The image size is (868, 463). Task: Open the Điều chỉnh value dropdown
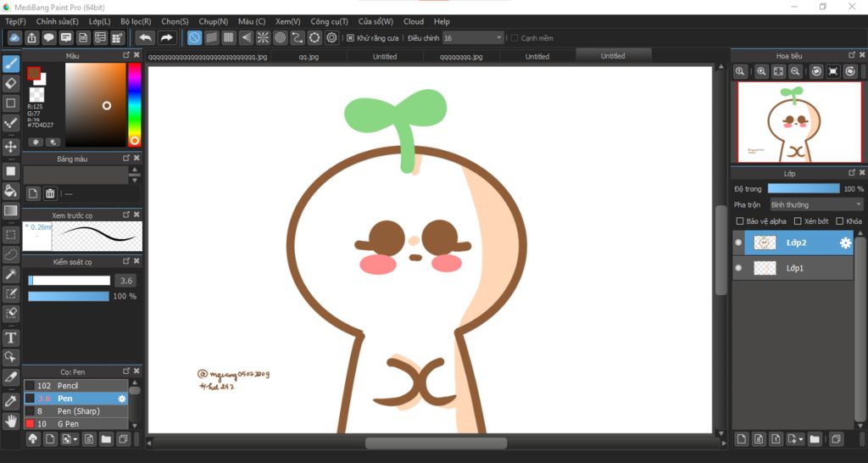click(x=473, y=38)
